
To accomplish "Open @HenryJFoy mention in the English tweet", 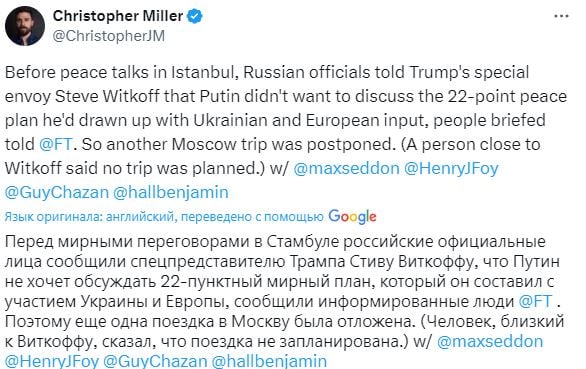I will [451, 169].
